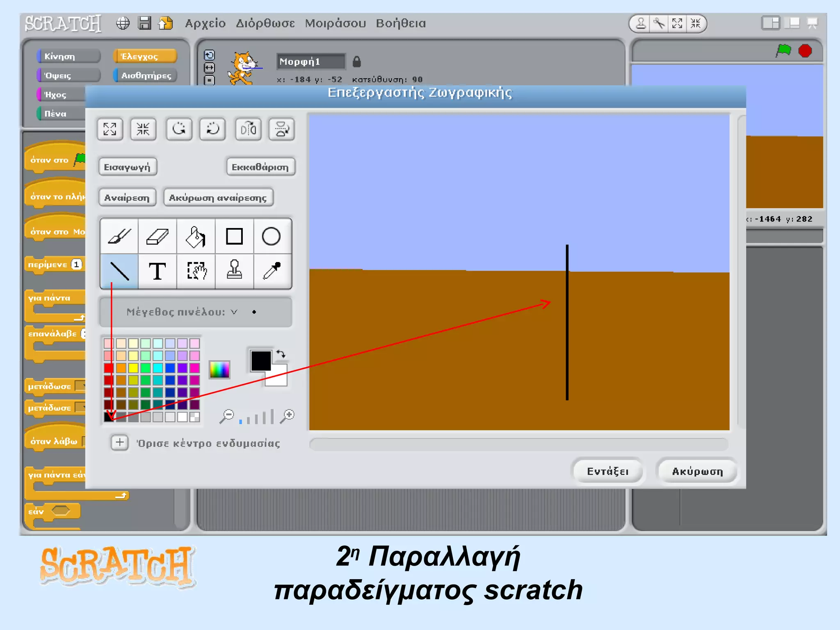Flip the image vertically
This screenshot has height=630, width=840.
coord(282,129)
